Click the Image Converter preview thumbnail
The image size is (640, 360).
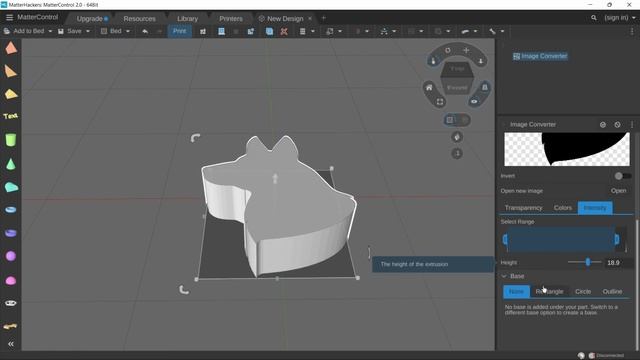coord(567,149)
